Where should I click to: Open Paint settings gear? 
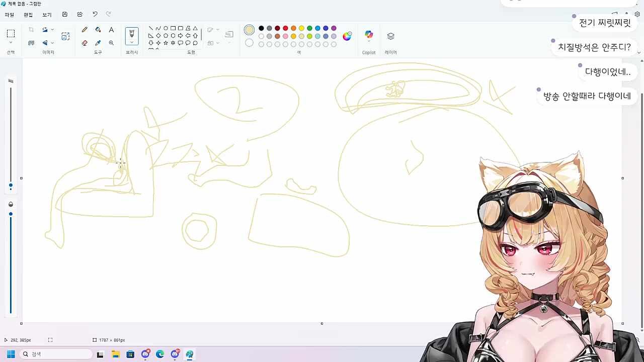point(637,15)
